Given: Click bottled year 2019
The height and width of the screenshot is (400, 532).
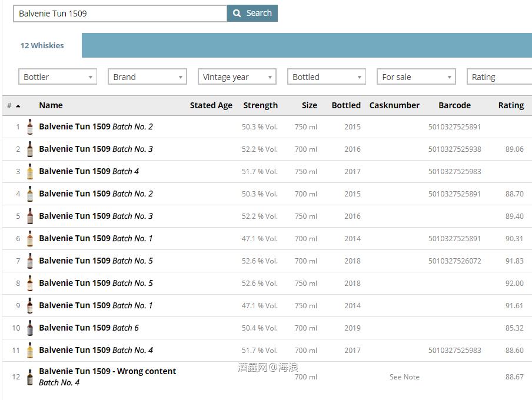Looking at the screenshot, I should 353,328.
